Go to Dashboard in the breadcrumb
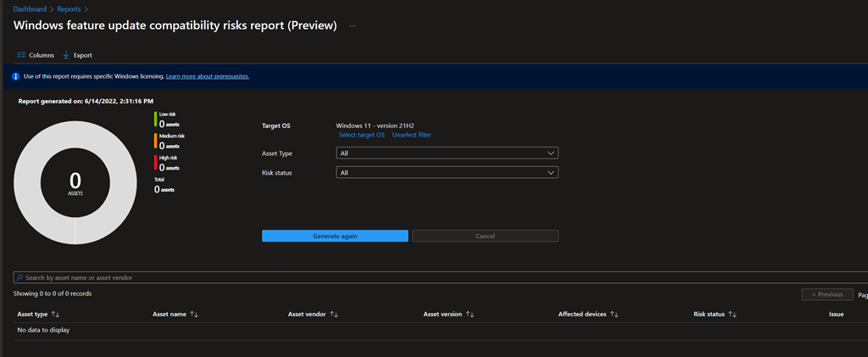The width and height of the screenshot is (868, 357). click(30, 8)
